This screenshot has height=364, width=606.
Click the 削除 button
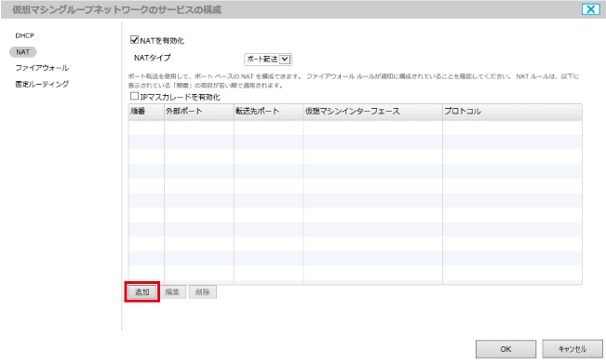pos(203,291)
